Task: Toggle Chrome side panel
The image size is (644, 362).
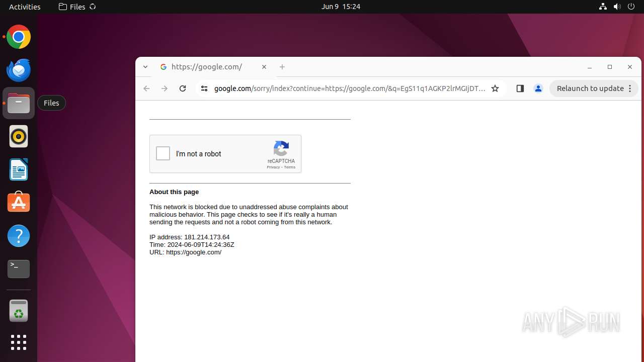Action: 520,88
